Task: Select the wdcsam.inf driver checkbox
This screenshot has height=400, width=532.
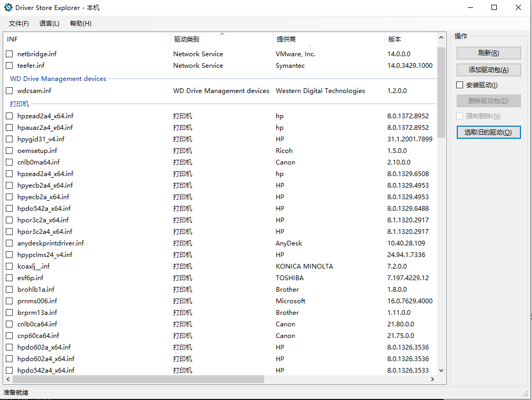Action: pyautogui.click(x=9, y=91)
